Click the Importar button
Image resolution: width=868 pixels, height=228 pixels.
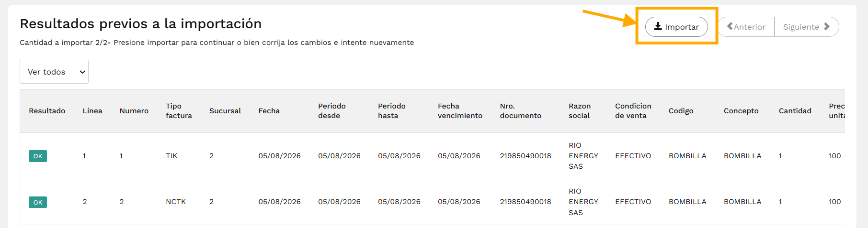[676, 27]
